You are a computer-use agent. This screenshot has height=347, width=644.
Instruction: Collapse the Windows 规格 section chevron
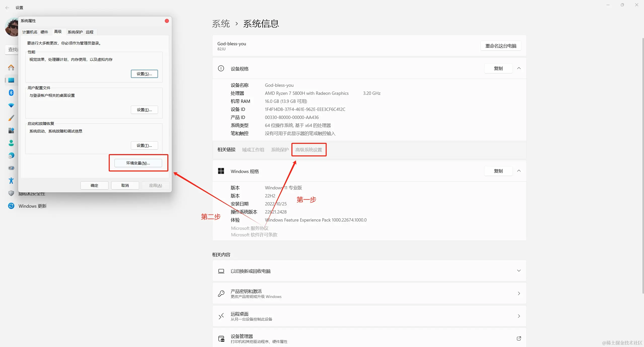pyautogui.click(x=519, y=171)
